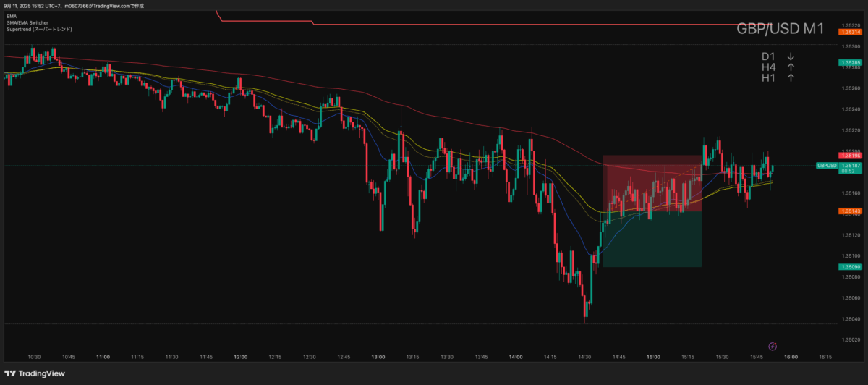This screenshot has height=385, width=868.
Task: Click the purple lightning event icon
Action: point(773,347)
